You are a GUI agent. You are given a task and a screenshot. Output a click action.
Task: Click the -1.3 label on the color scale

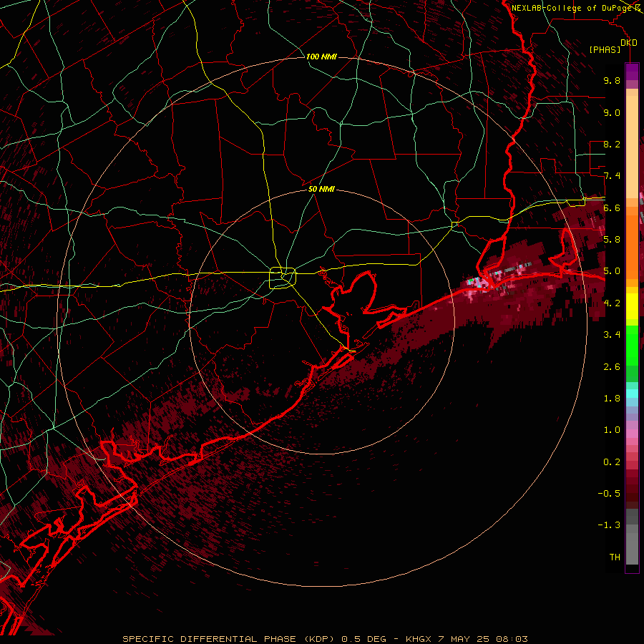click(x=609, y=525)
